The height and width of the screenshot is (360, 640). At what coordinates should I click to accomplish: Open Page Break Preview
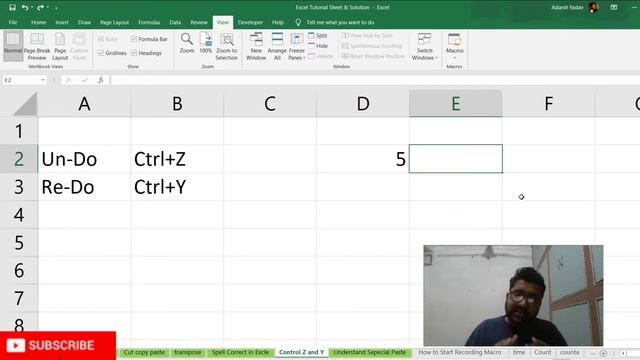37,46
